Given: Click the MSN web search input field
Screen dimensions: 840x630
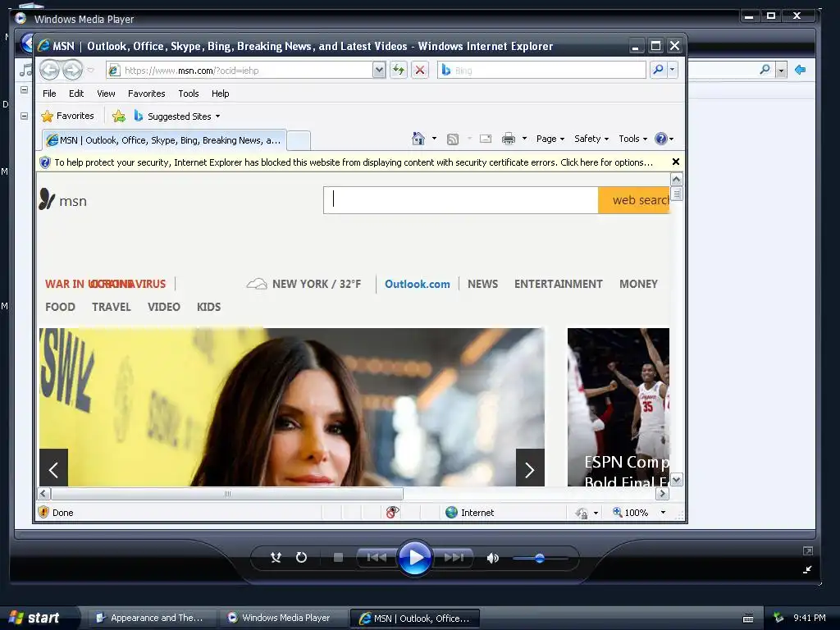Looking at the screenshot, I should tap(461, 200).
